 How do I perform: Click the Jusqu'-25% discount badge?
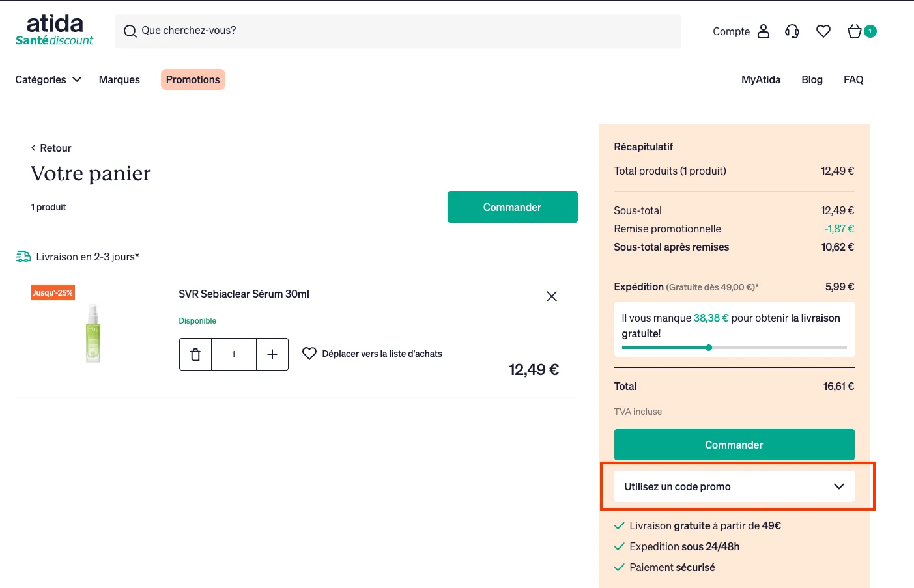click(x=53, y=292)
